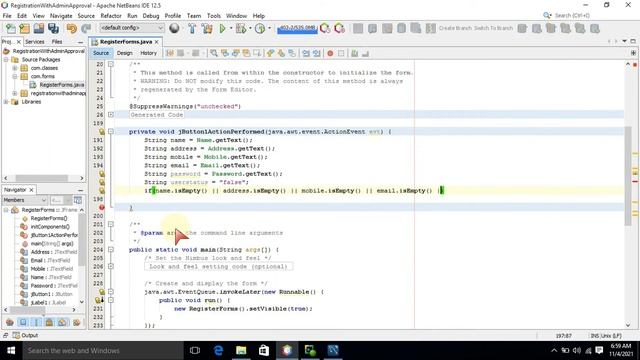
Task: Open the Output panel button
Action: [25, 335]
